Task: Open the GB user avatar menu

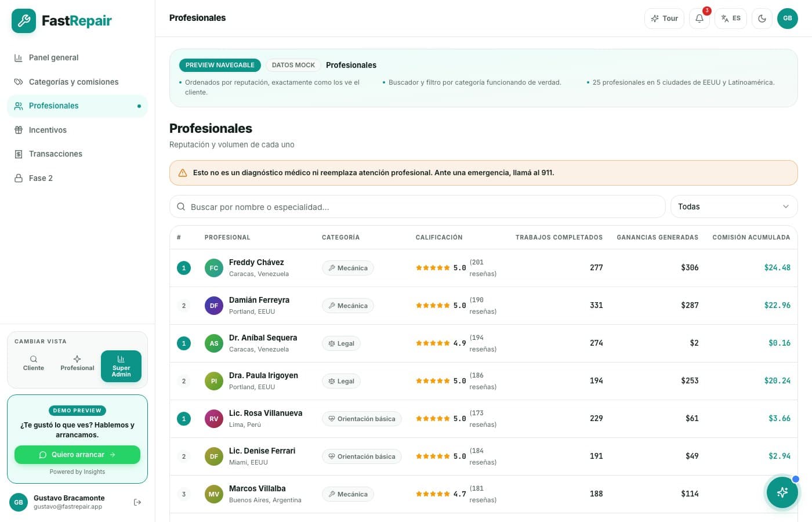Action: tap(788, 19)
